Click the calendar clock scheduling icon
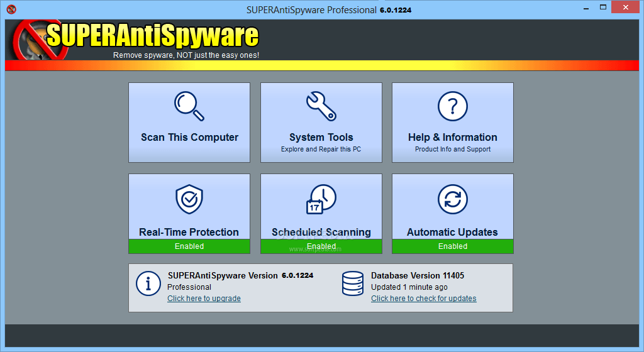 click(x=321, y=199)
